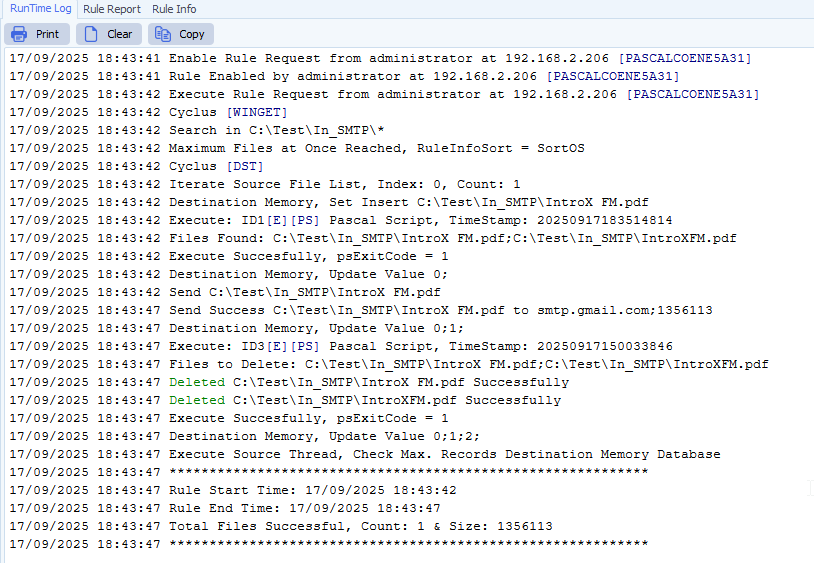Image resolution: width=814 pixels, height=563 pixels.
Task: Click the 'Rule Start Time' log line
Action: [x=233, y=490]
